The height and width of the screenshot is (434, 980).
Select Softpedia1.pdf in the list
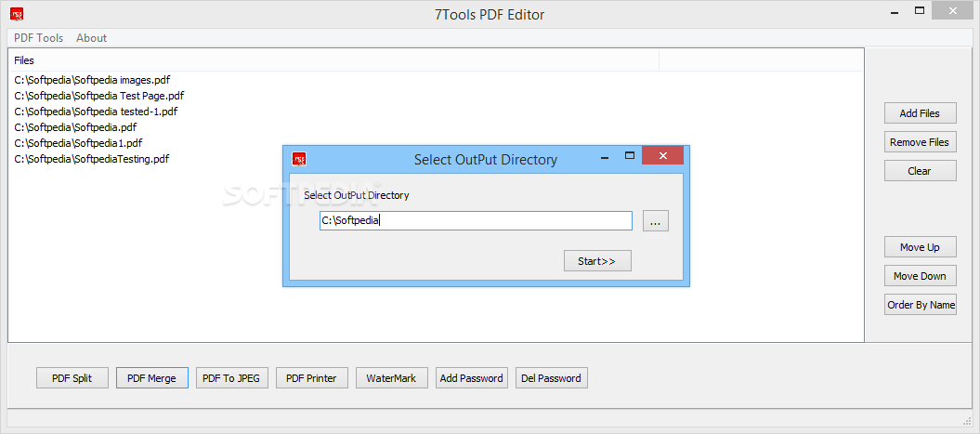tap(78, 142)
